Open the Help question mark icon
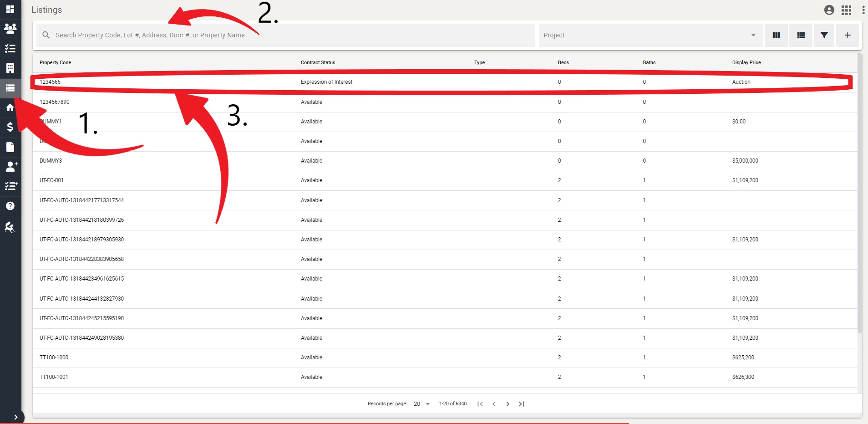The image size is (868, 424). (10, 205)
